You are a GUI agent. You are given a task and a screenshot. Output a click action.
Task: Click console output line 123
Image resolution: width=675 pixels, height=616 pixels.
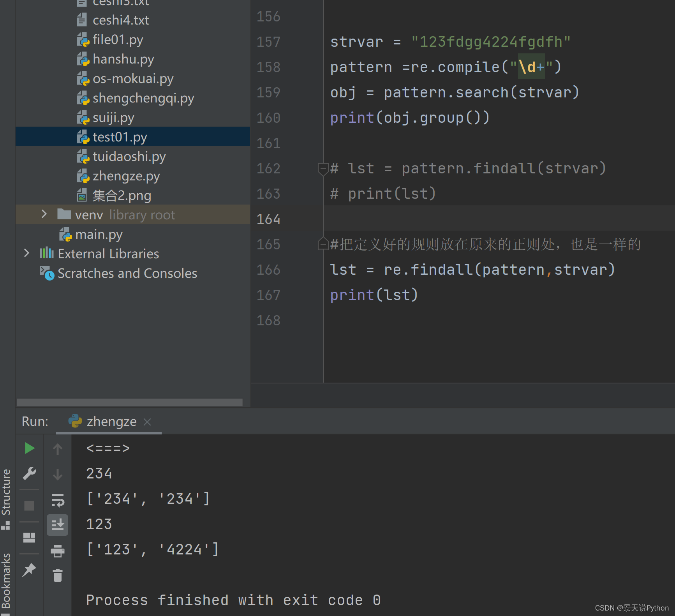(x=99, y=524)
